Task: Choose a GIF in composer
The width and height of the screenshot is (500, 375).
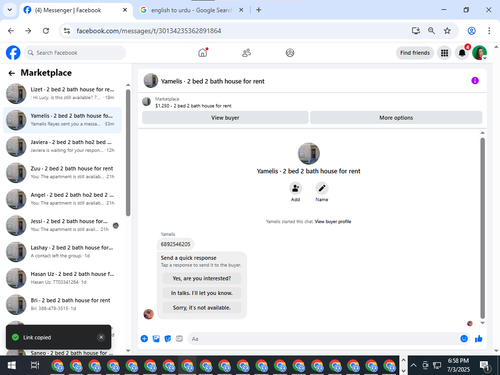Action: tap(179, 339)
